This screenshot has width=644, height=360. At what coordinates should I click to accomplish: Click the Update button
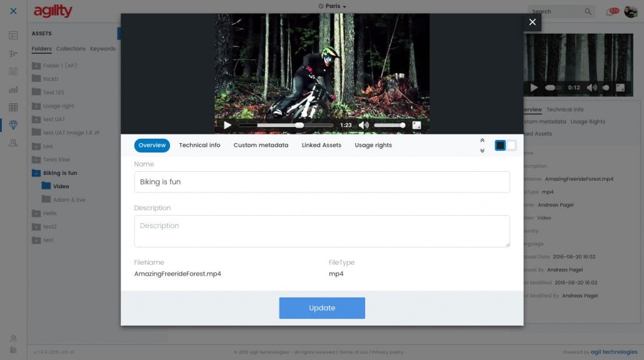(x=321, y=307)
